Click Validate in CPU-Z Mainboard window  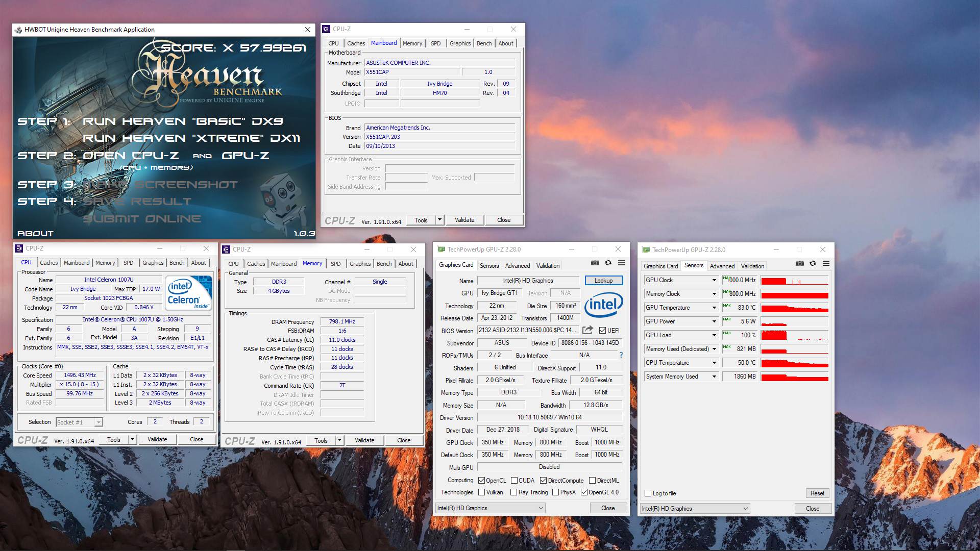464,220
